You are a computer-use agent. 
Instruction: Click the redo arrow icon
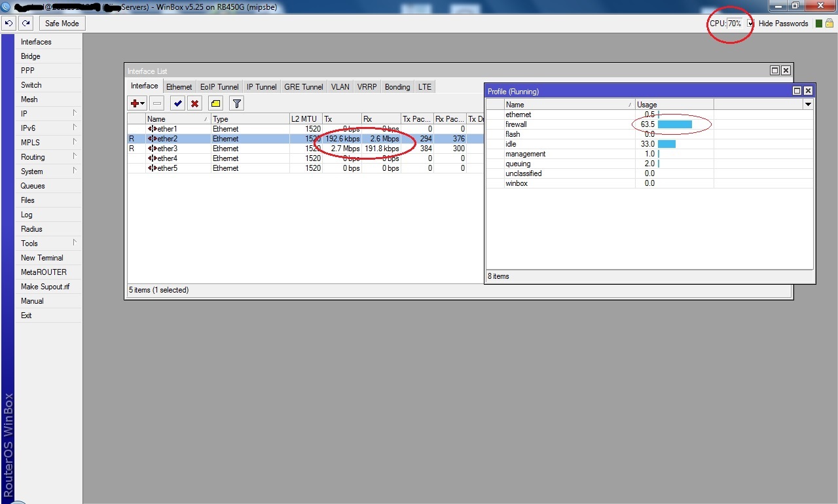click(25, 23)
